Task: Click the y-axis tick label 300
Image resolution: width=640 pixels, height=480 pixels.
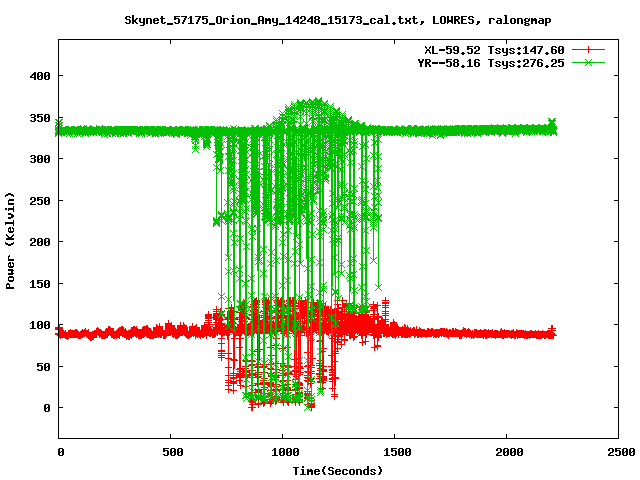Action: (x=40, y=159)
